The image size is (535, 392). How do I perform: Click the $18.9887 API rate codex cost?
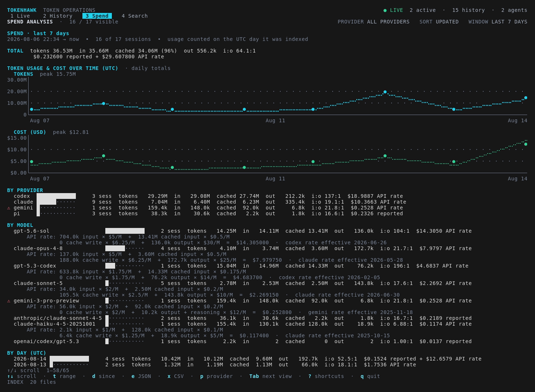point(375,196)
